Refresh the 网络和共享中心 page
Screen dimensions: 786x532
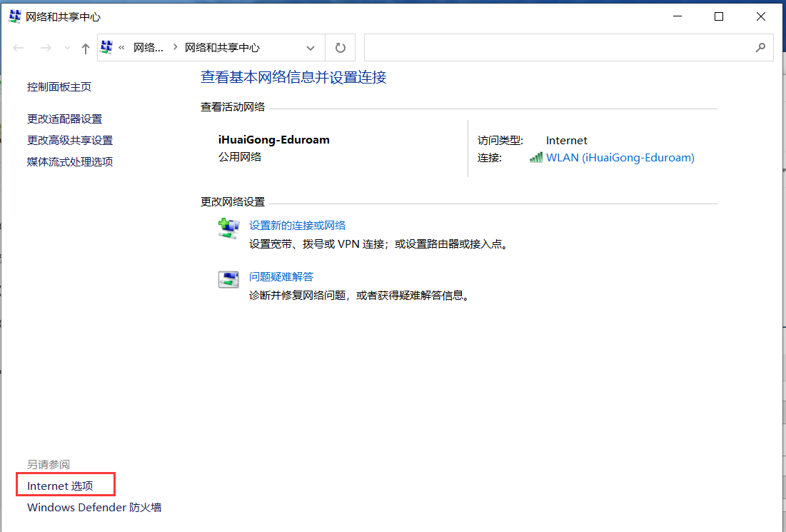pyautogui.click(x=341, y=48)
